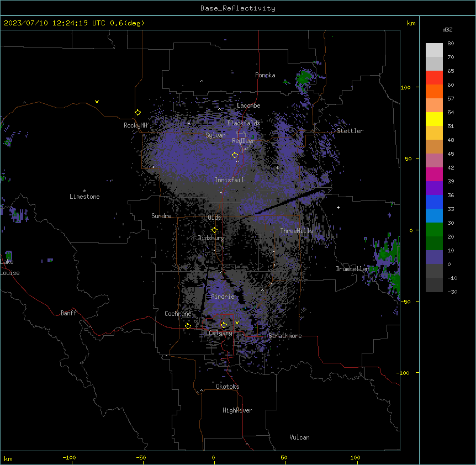This screenshot has height=465, width=476.
Task: Click the yellow V marker east of Calgary
Action: 237,323
